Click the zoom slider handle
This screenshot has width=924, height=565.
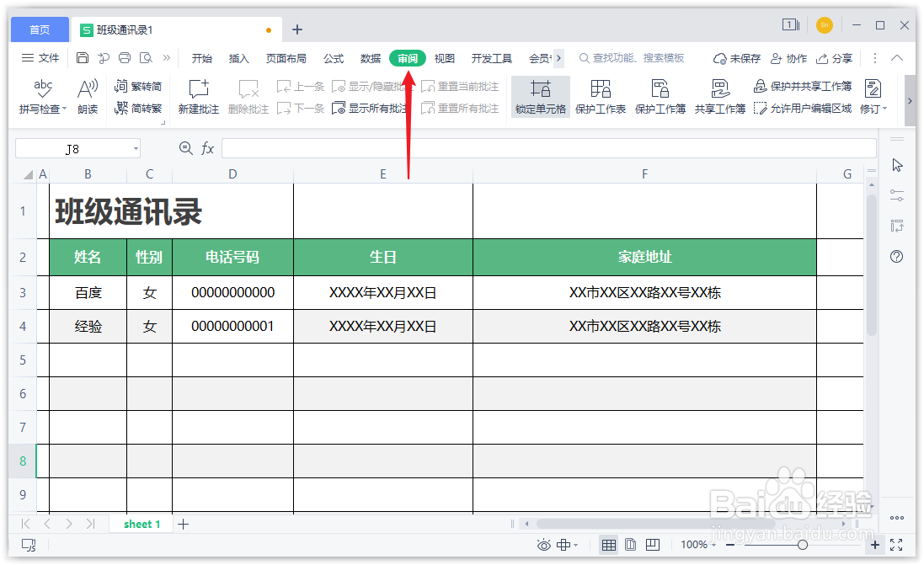coord(802,545)
